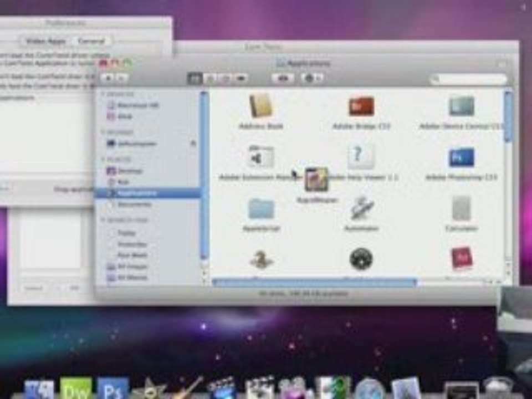Switch Finder to Cover Flow view

click(x=241, y=78)
